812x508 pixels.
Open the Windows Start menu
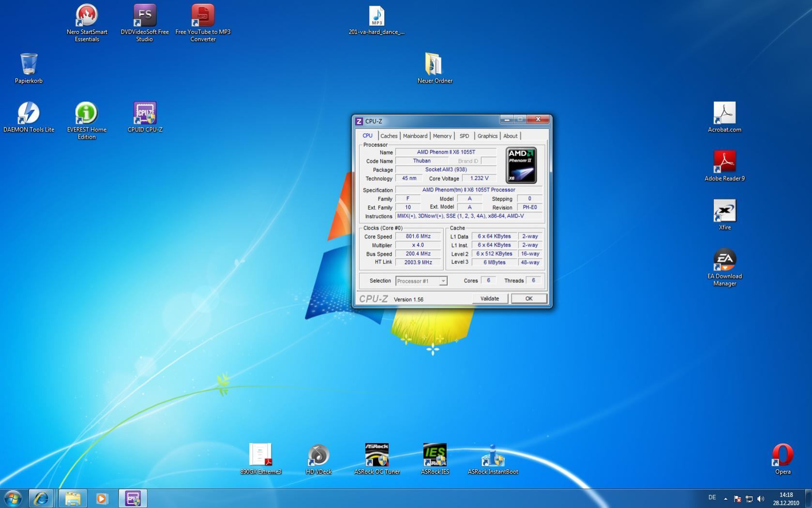(x=13, y=498)
